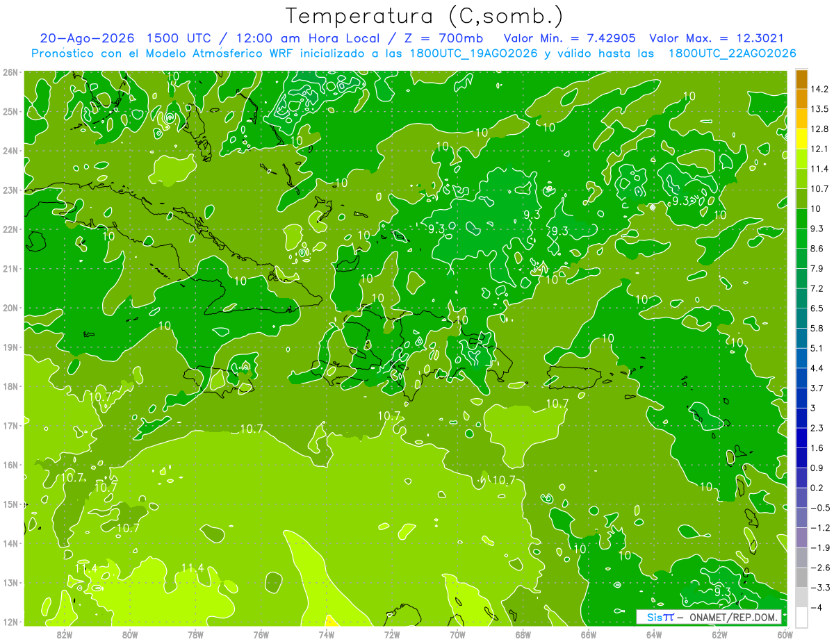Click the blue swatch between 4.4 and 3.7
The image size is (834, 644).
tap(801, 378)
